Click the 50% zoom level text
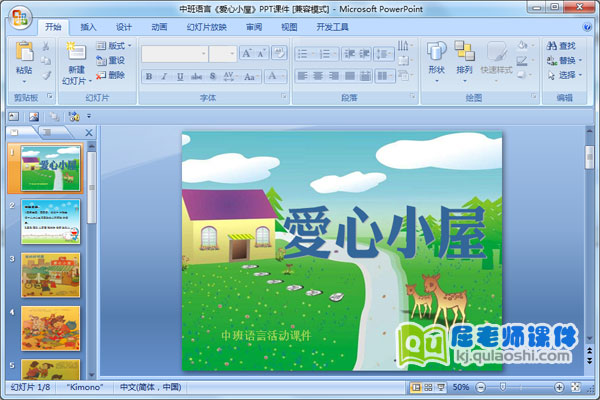This screenshot has height=400, width=600. pos(461,387)
